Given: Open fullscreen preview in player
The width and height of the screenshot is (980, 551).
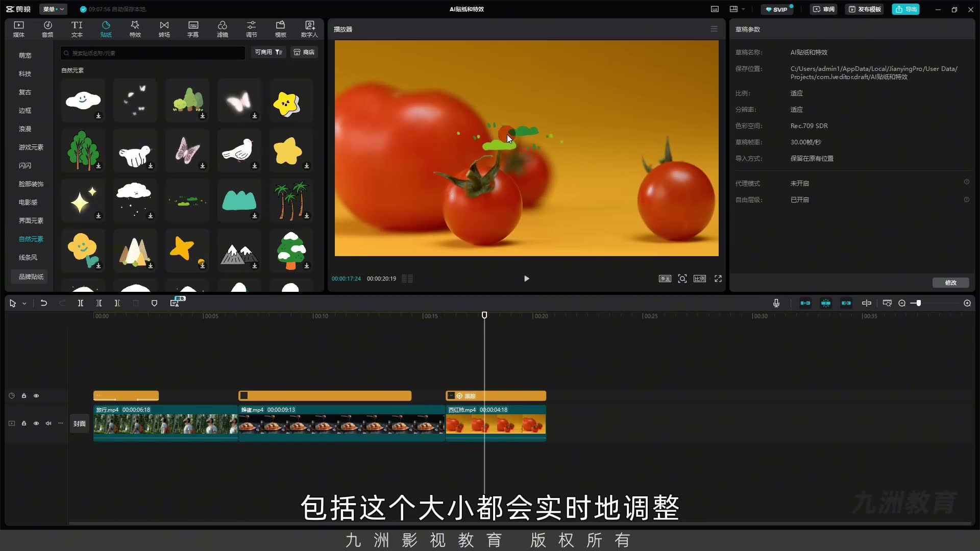Looking at the screenshot, I should (x=718, y=279).
